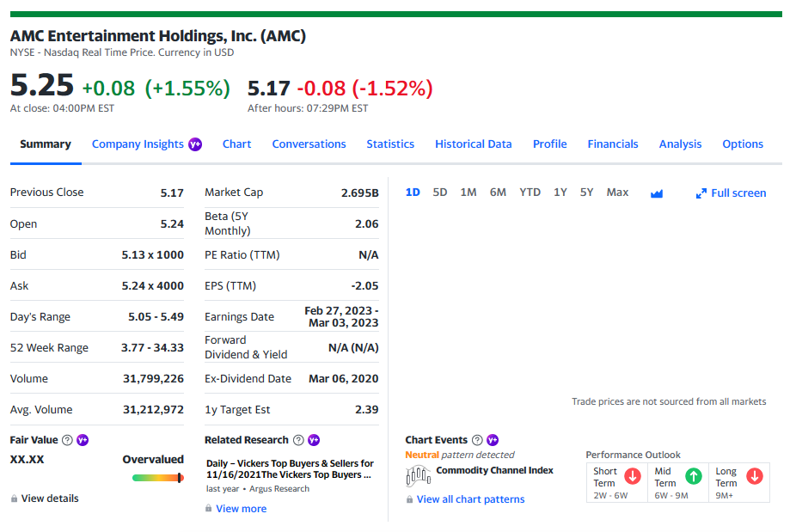This screenshot has width=796, height=532.
Task: Select the 1M chart range
Action: click(x=468, y=193)
